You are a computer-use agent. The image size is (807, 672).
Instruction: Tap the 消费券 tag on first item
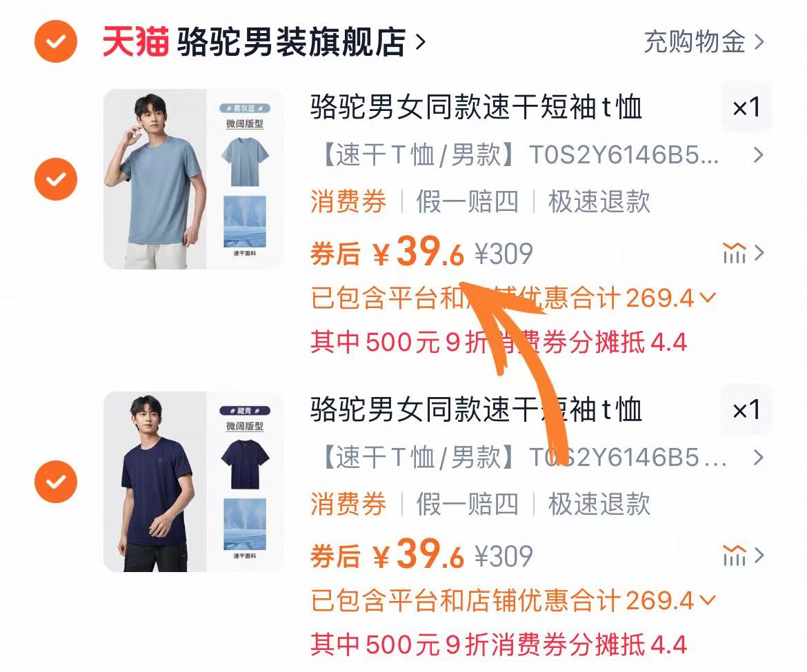(x=348, y=201)
